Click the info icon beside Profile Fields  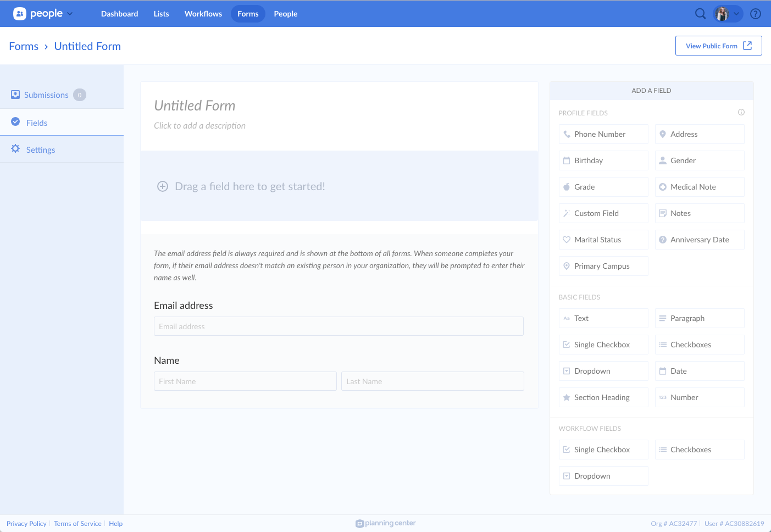[741, 112]
